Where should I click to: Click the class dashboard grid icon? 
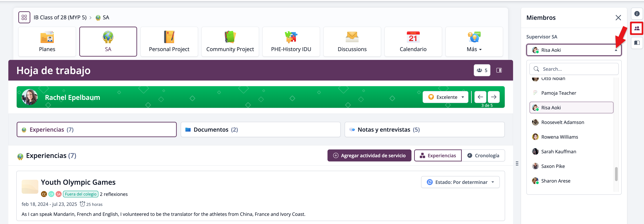coord(24,17)
